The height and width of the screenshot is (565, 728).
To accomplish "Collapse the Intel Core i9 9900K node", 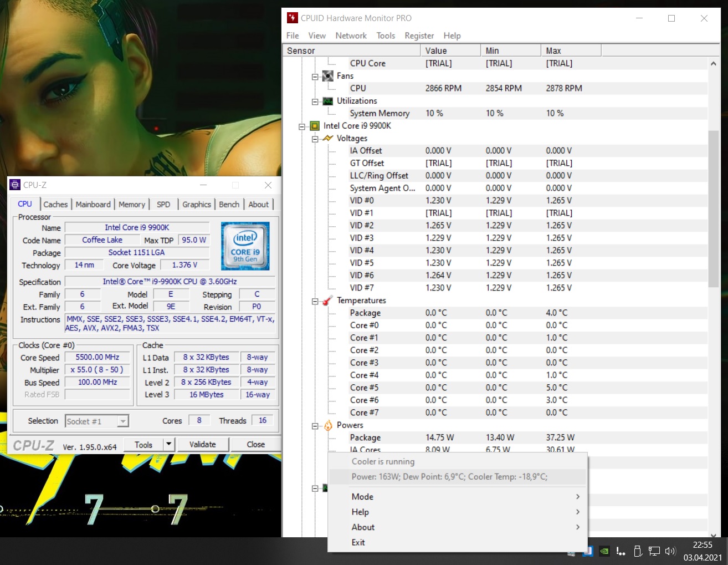I will click(x=302, y=126).
